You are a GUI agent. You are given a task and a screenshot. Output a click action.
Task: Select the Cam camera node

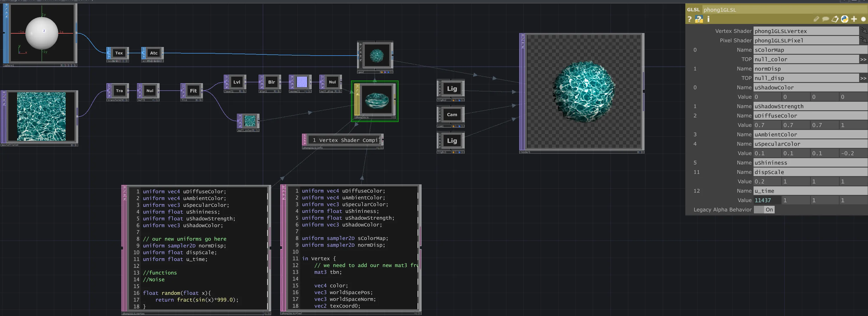452,115
